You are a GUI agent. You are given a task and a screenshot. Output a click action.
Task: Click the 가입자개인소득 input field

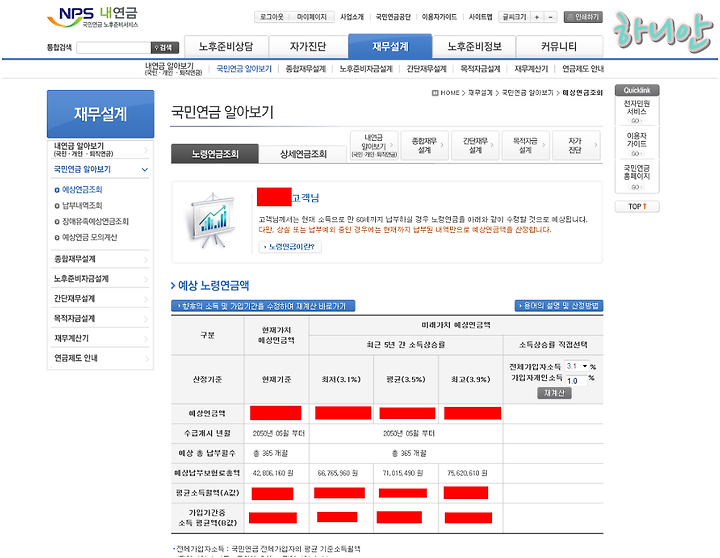point(576,380)
